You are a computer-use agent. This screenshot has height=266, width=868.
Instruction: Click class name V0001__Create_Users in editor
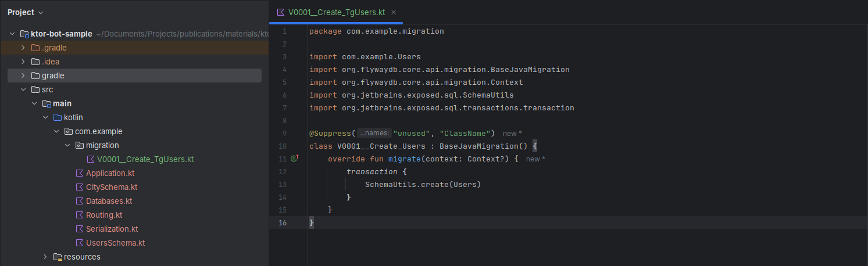click(x=381, y=146)
